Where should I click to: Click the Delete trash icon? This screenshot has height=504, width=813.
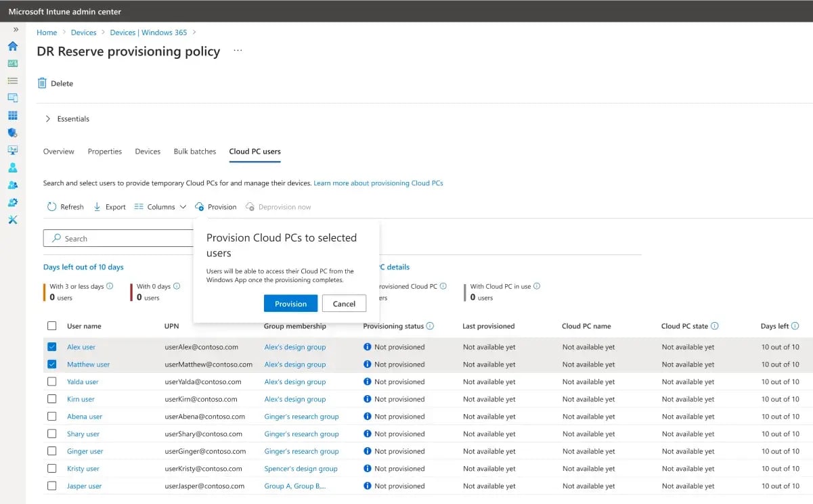(42, 83)
